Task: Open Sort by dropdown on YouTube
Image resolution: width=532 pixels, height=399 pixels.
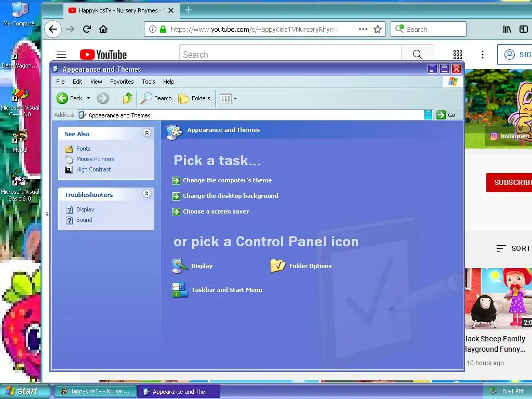Action: 513,248
